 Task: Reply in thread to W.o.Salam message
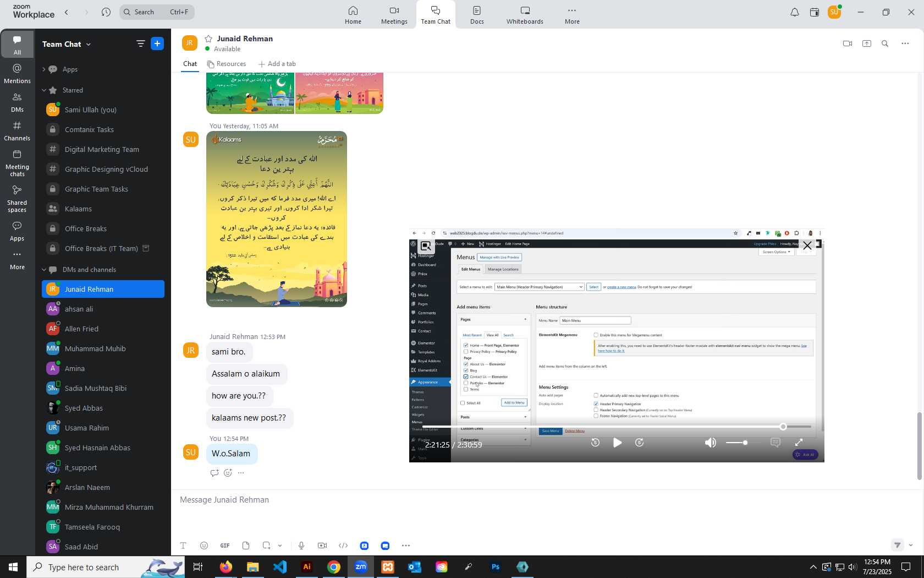(215, 473)
